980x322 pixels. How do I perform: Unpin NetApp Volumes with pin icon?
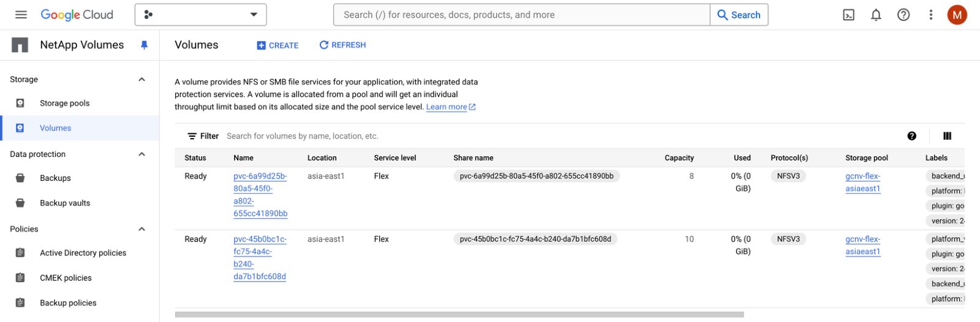144,45
